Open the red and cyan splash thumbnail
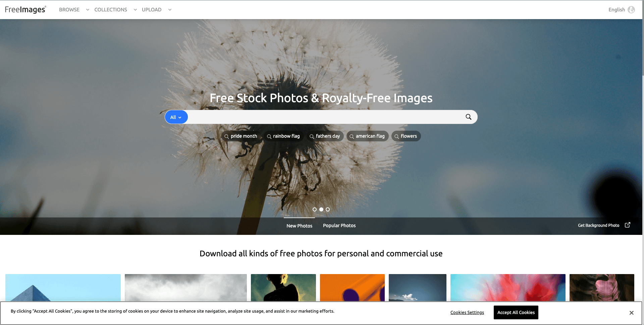The height and width of the screenshot is (325, 644). [508, 287]
